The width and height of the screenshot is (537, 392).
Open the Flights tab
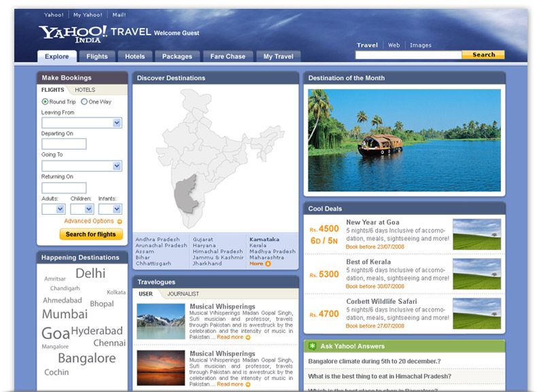pyautogui.click(x=97, y=56)
